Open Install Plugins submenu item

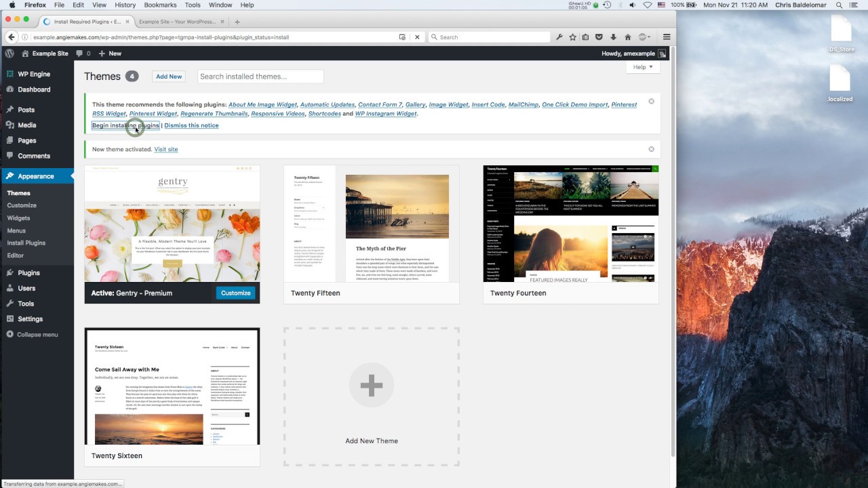pos(26,243)
